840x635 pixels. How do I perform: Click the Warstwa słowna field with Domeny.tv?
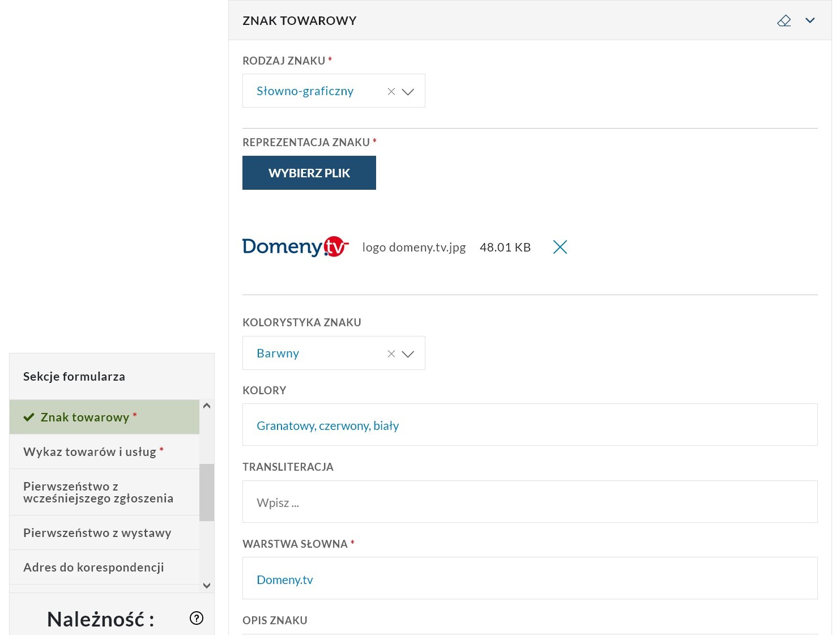530,578
